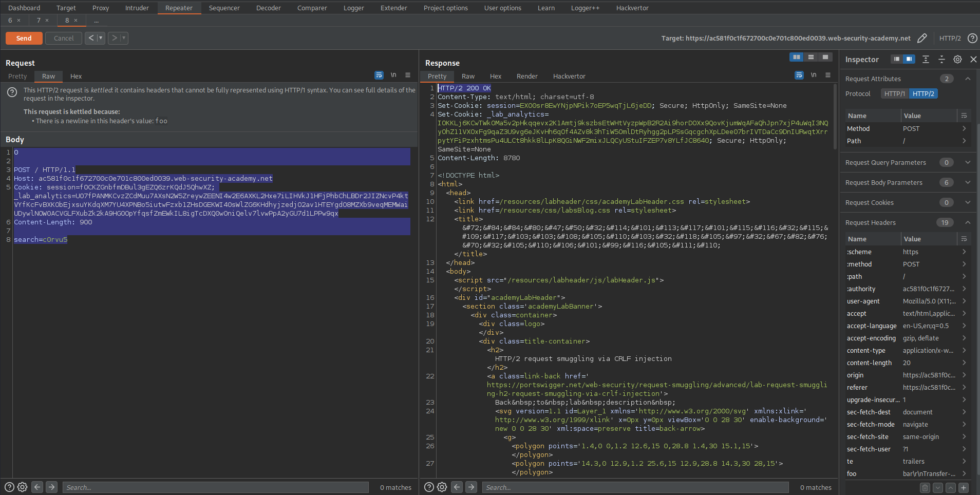Switch protocol to HTTP/1 in Inspector
This screenshot has width=980, height=495.
click(894, 93)
